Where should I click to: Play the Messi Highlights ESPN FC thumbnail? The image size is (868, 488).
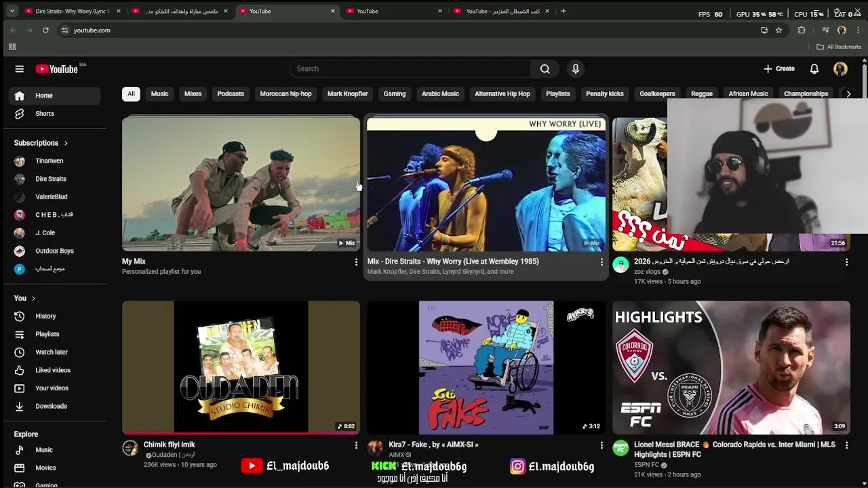(731, 367)
